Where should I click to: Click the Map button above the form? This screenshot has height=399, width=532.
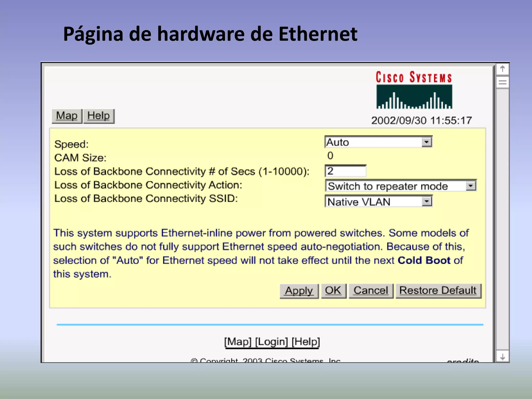[x=67, y=116]
